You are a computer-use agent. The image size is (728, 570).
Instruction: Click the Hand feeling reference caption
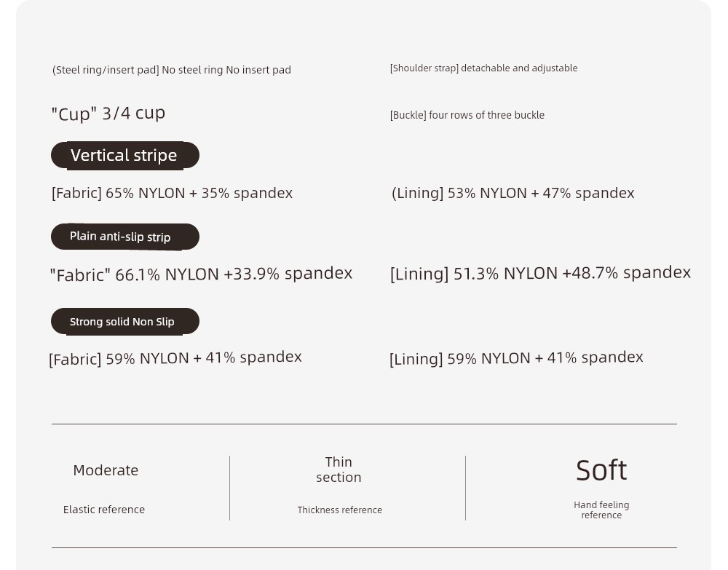tap(602, 510)
